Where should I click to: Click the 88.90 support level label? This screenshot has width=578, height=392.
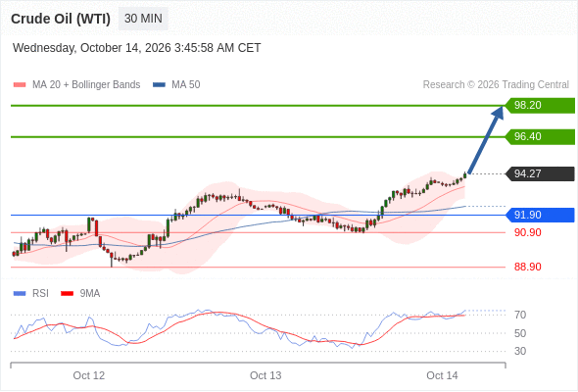[x=528, y=267]
